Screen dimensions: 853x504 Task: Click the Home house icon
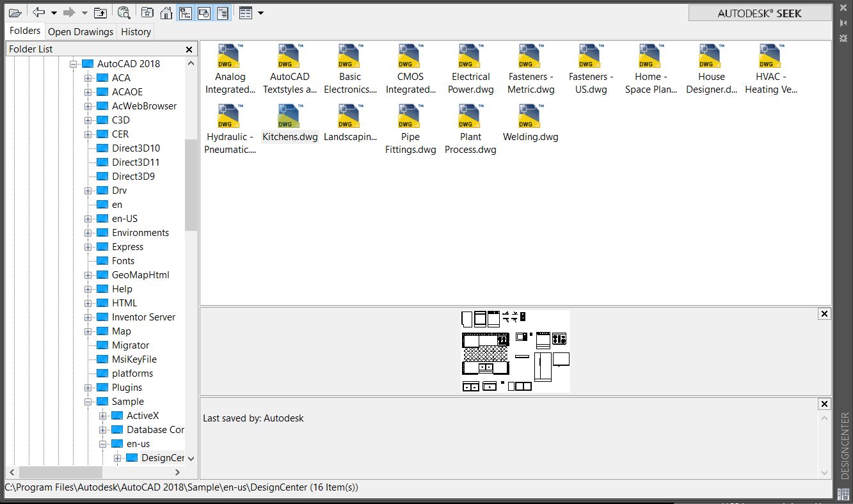pos(166,13)
